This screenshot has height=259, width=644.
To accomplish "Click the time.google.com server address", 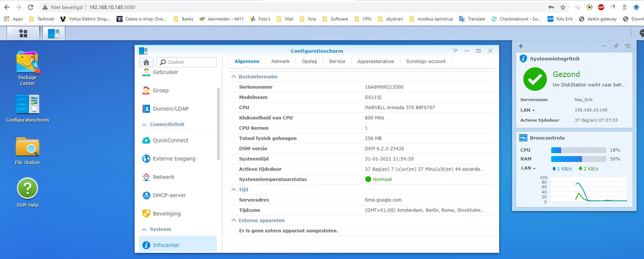I will point(383,200).
